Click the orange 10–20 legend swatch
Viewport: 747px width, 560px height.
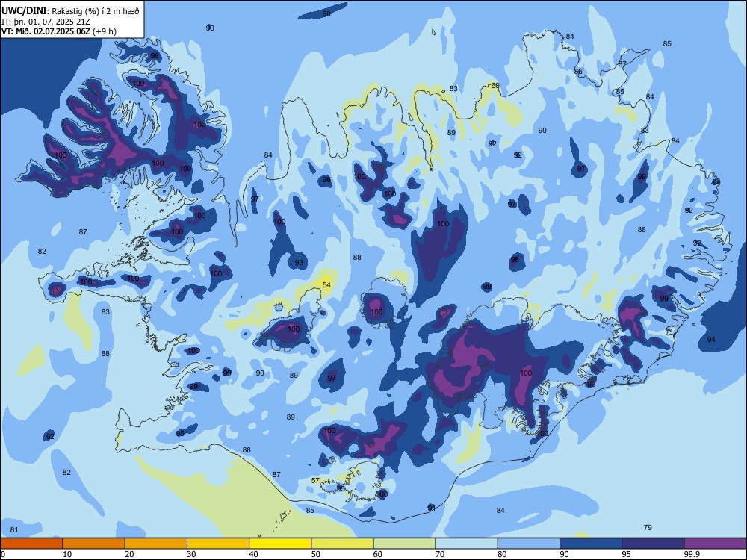94,544
